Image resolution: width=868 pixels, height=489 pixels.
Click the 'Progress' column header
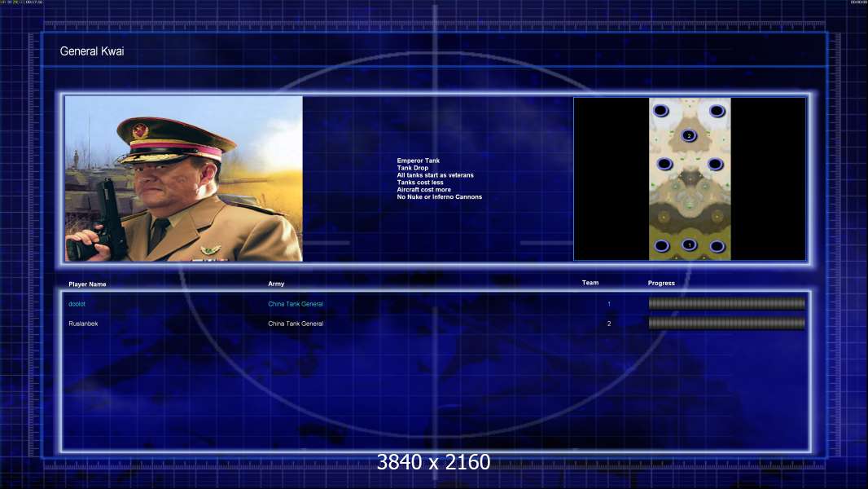(x=661, y=283)
